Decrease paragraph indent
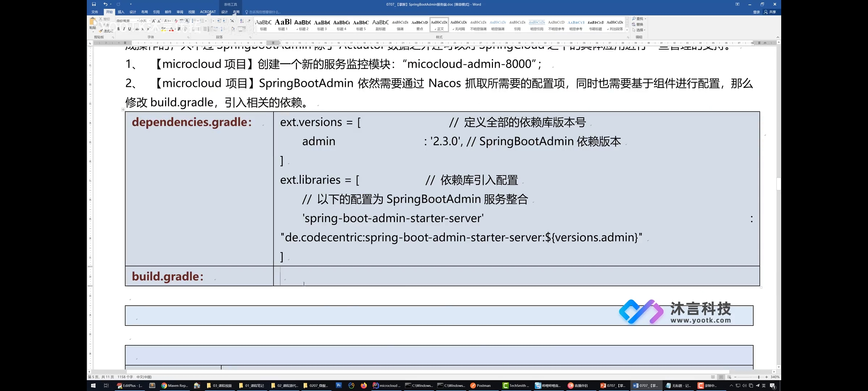Screen dimensions: 868x391 pyautogui.click(x=219, y=21)
